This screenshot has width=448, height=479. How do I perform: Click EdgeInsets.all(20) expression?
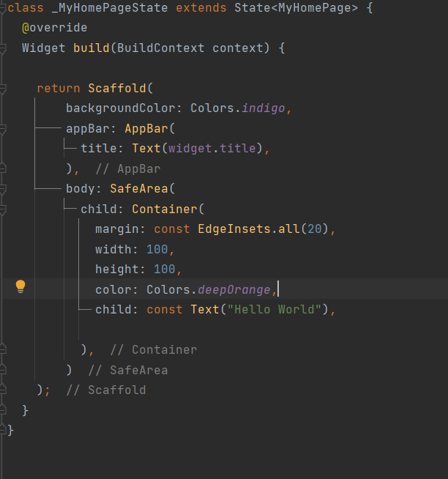pos(263,229)
